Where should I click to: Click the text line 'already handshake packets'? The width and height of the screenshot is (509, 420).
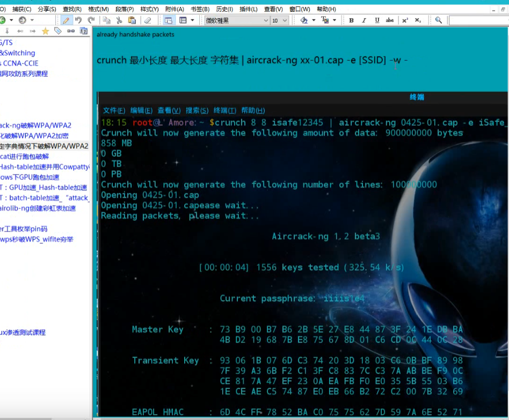pyautogui.click(x=135, y=34)
